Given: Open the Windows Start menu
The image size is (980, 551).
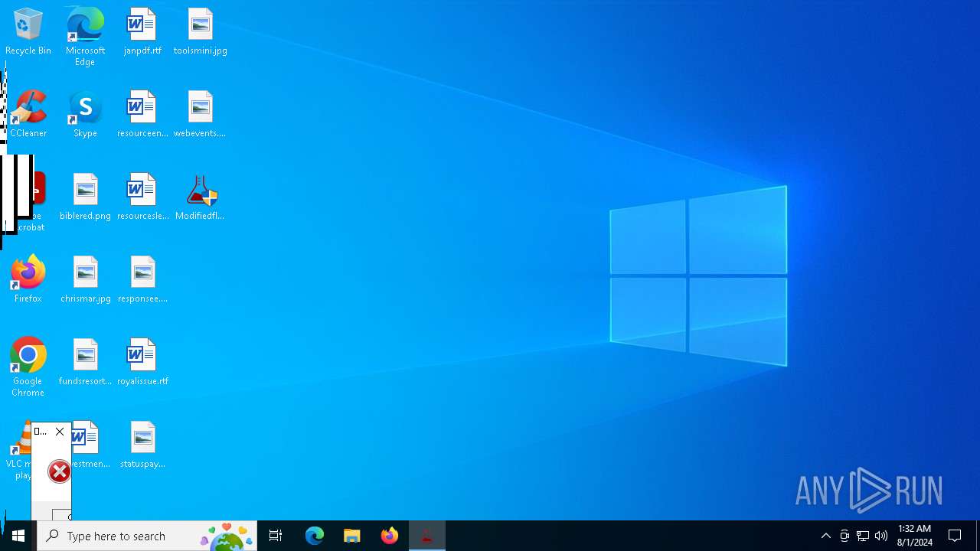Looking at the screenshot, I should [x=18, y=536].
